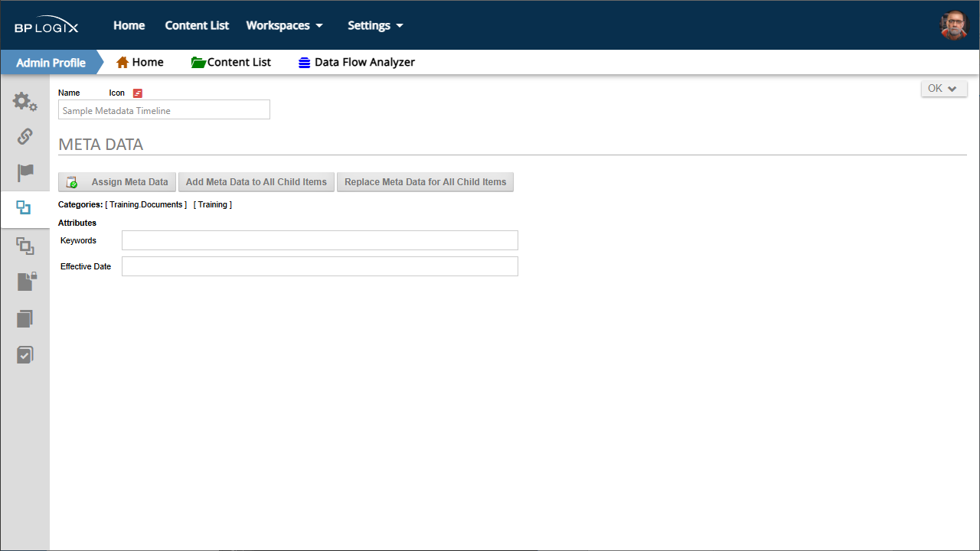Screen dimensions: 980x551
Task: Click the META DATA heading
Action: [101, 145]
